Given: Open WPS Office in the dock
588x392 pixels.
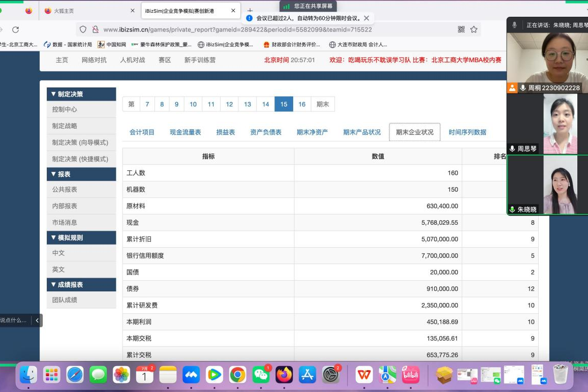Looking at the screenshot, I should click(364, 375).
